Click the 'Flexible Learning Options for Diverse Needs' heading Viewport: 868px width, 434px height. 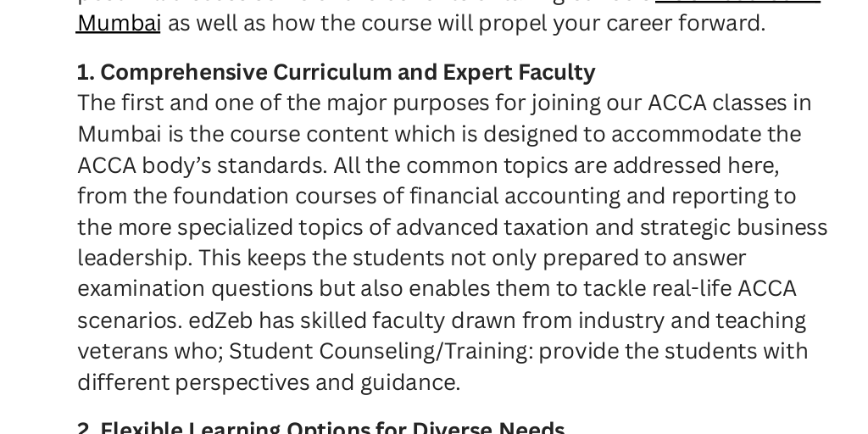332,428
